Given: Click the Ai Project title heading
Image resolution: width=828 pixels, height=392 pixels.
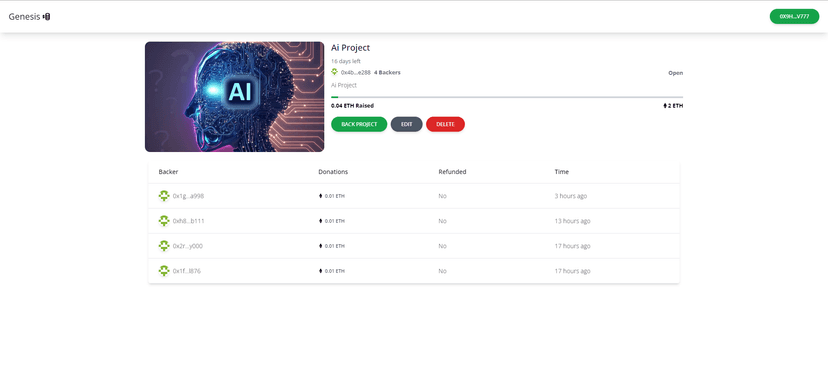Looking at the screenshot, I should pos(351,48).
